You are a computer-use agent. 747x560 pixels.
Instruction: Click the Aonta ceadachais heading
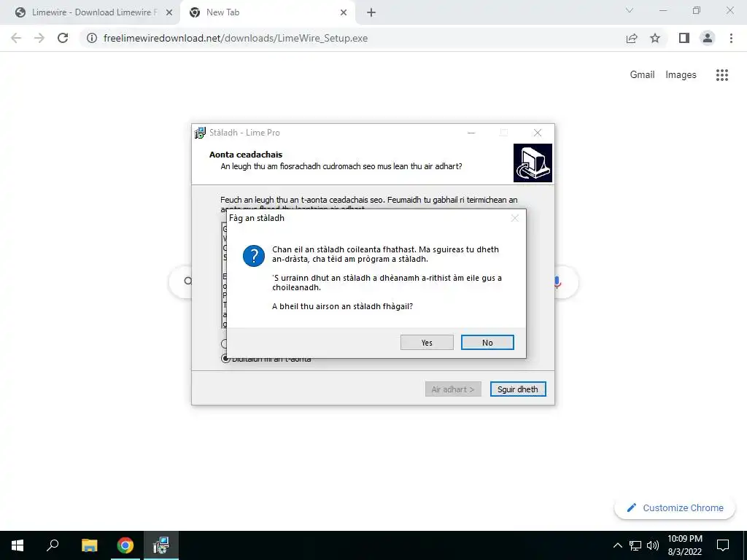246,155
